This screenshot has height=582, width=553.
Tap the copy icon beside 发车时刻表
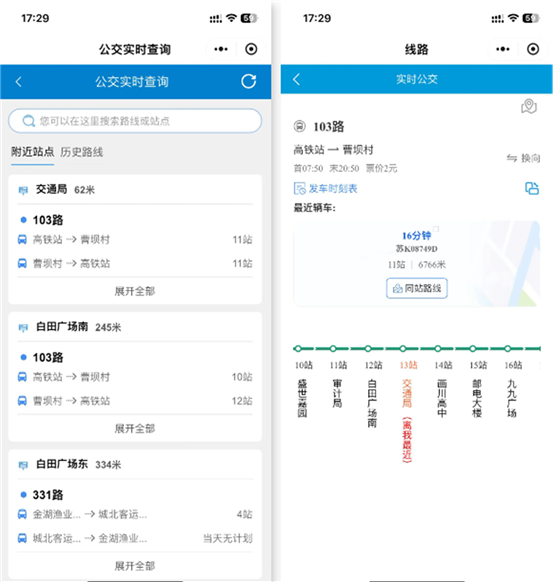click(532, 188)
